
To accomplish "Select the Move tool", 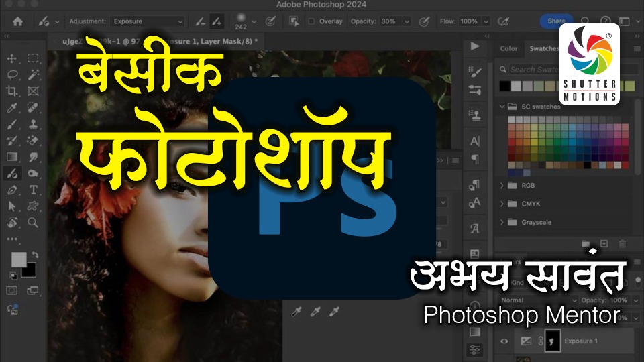I will (x=12, y=58).
